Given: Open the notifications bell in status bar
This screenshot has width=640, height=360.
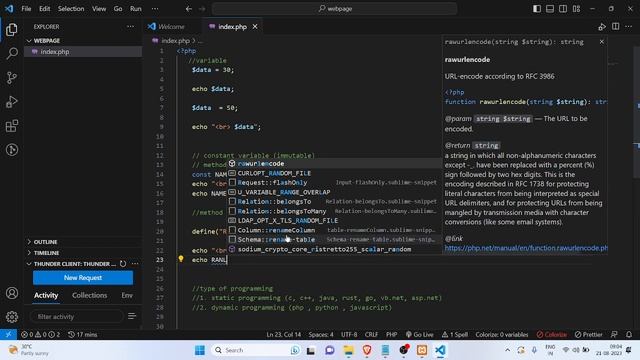Looking at the screenshot, I should [x=629, y=334].
